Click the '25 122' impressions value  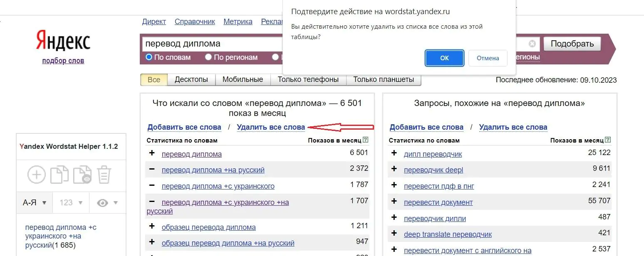pos(599,153)
